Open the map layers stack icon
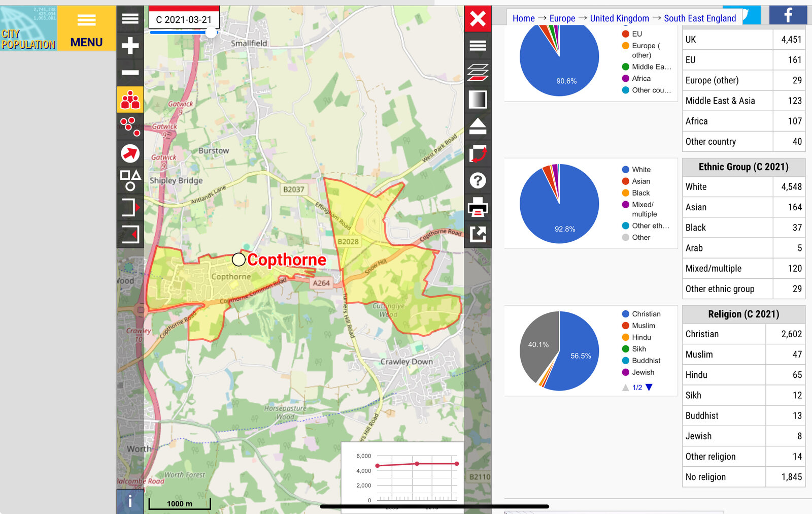 pos(478,73)
